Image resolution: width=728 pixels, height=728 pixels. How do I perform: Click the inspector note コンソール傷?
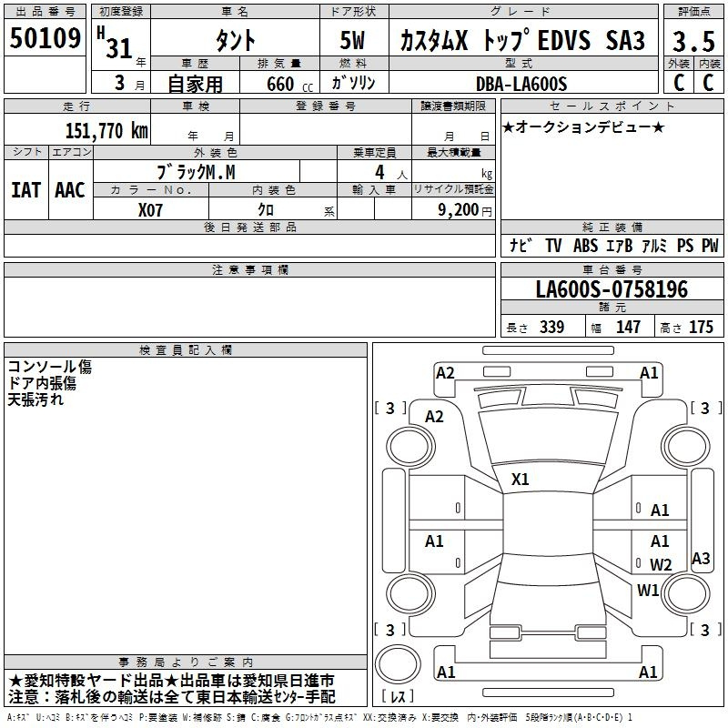tap(50, 367)
